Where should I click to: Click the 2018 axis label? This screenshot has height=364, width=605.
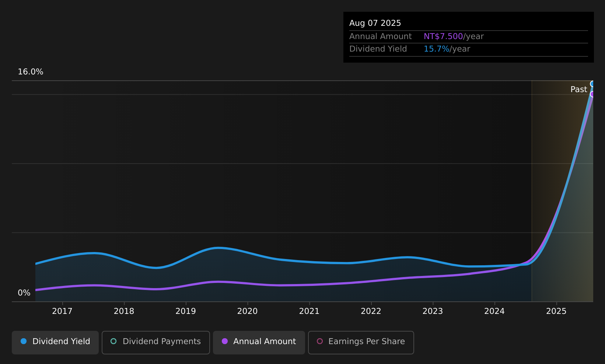[124, 311]
